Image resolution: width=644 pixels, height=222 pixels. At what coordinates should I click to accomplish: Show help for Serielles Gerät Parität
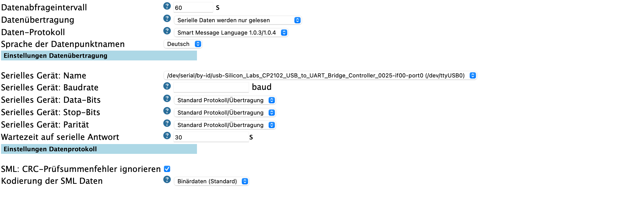coord(167,123)
